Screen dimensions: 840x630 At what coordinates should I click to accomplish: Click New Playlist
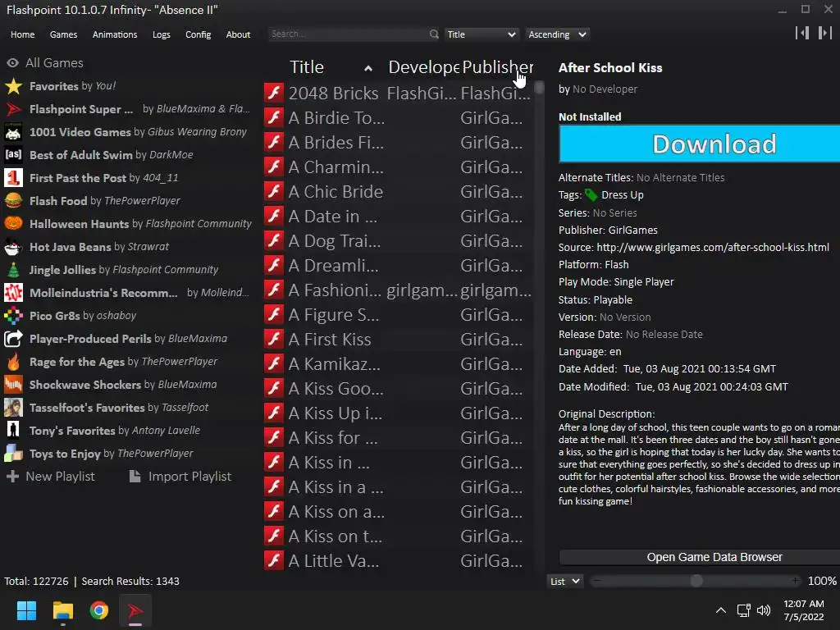click(x=50, y=477)
